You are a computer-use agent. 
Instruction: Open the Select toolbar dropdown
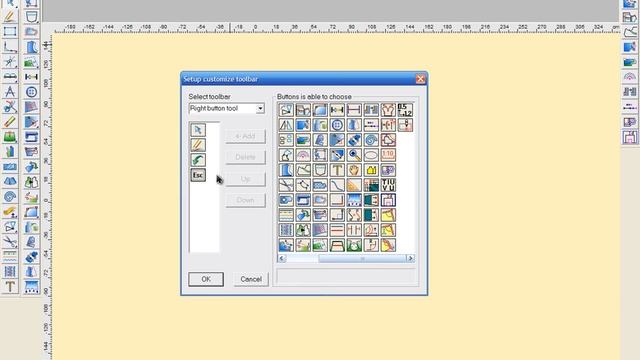tap(260, 109)
